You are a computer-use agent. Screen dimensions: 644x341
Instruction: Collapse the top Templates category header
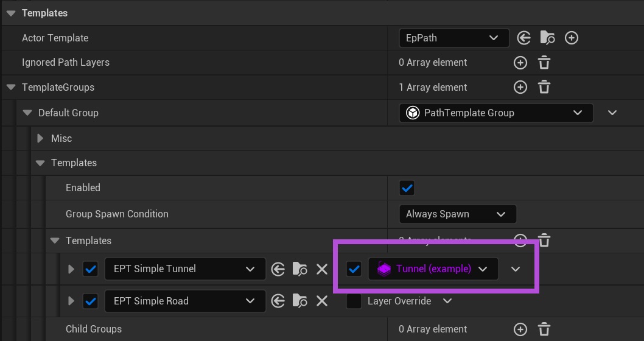pyautogui.click(x=11, y=13)
